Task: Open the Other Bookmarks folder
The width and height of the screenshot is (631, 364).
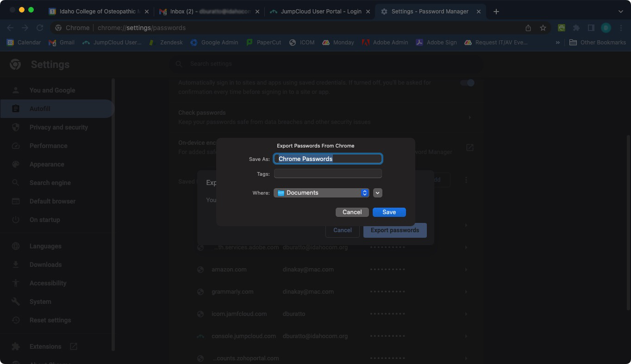Action: point(597,42)
